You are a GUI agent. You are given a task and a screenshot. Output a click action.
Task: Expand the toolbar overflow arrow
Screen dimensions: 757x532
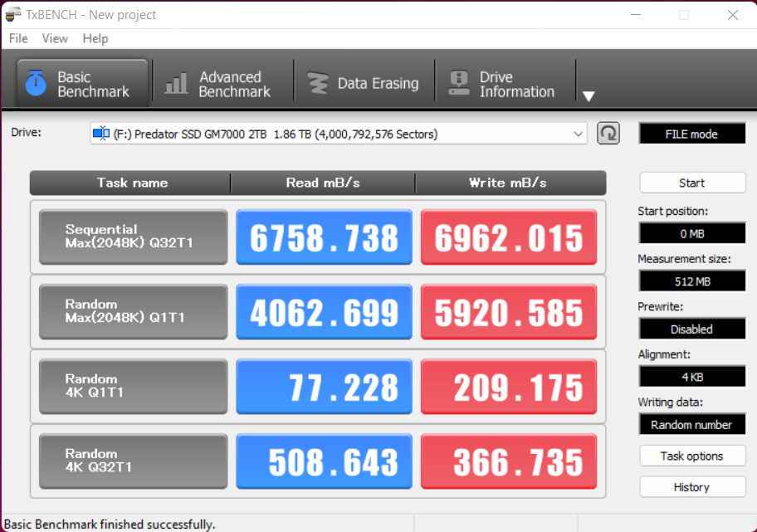[589, 96]
